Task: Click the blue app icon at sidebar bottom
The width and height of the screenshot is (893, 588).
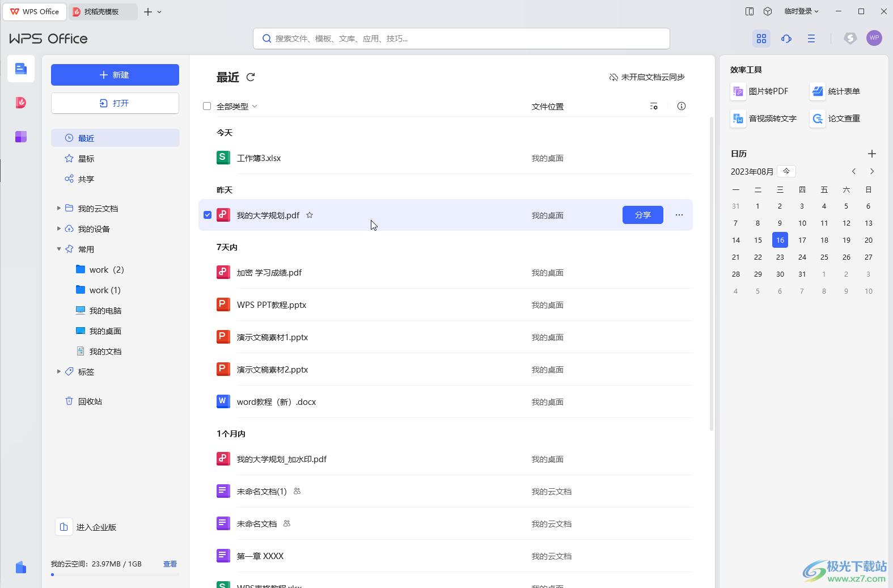Action: click(21, 567)
